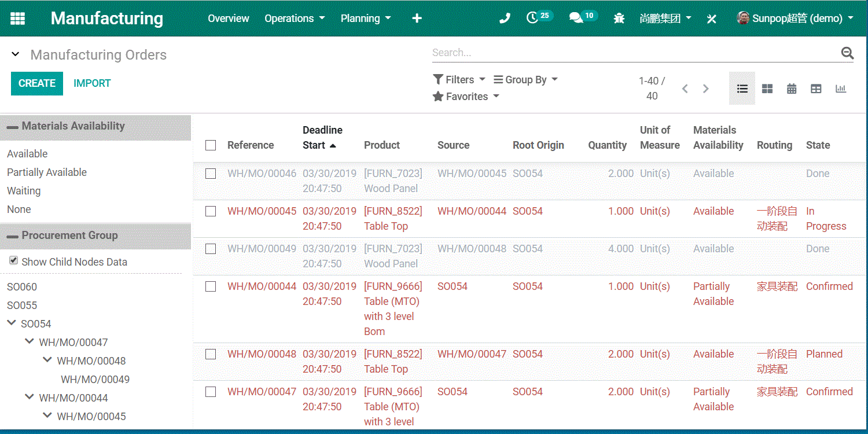This screenshot has height=434, width=868.
Task: Switch to graph chart view
Action: point(841,89)
